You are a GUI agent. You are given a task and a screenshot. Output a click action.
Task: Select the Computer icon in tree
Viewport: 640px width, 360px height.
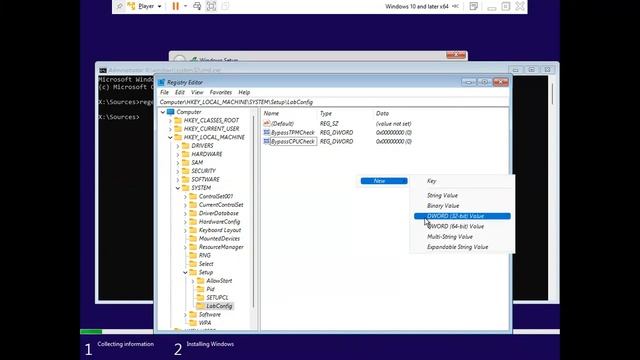[x=171, y=112]
